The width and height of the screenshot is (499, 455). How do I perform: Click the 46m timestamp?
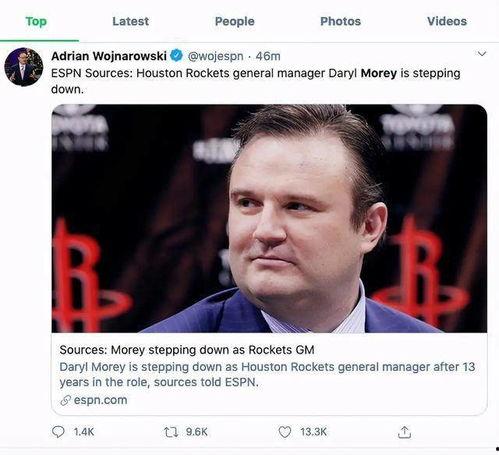pyautogui.click(x=268, y=56)
